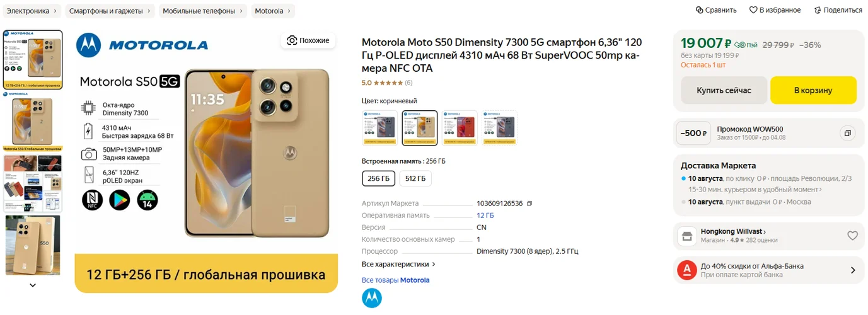Viewport: 868px width, 315px height.
Task: Select 256 ГБ memory option
Action: 379,179
